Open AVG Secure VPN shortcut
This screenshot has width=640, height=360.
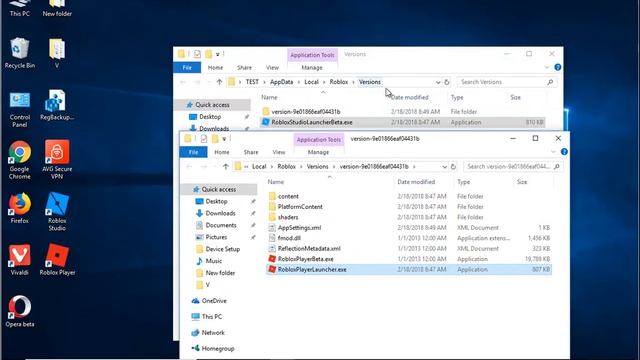57,160
